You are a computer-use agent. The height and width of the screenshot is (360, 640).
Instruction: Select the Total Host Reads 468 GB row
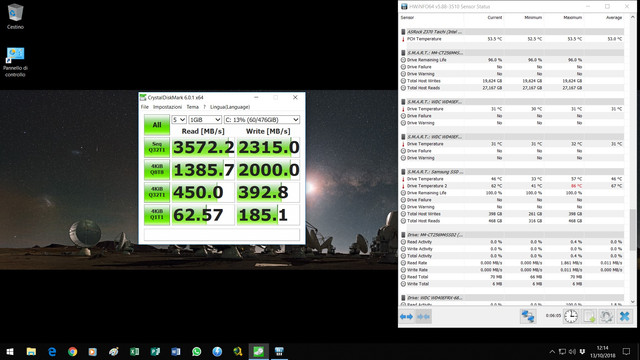[x=512, y=221]
